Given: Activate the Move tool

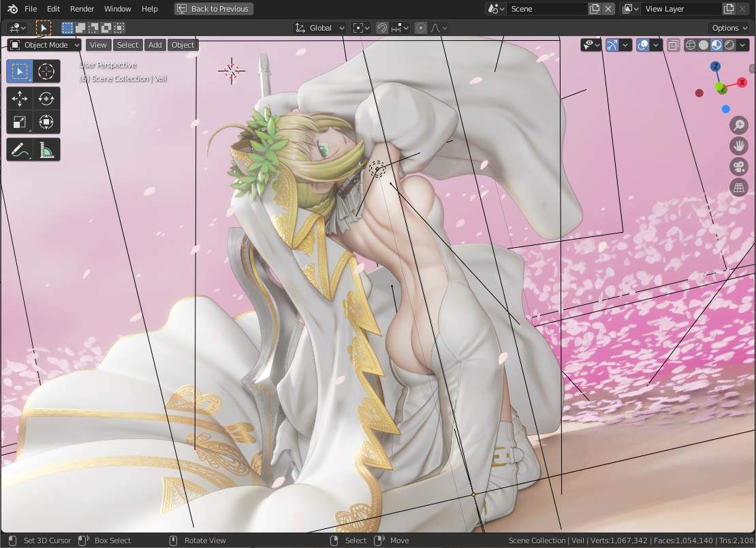Looking at the screenshot, I should (19, 99).
